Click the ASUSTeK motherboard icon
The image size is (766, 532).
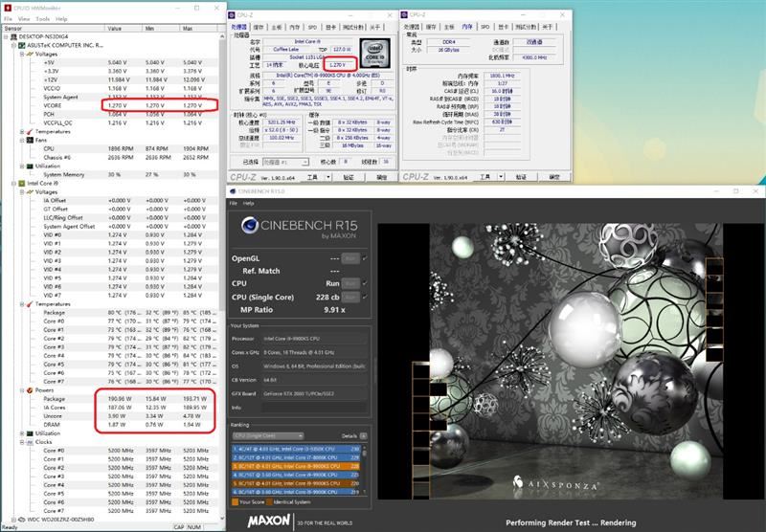(21, 45)
